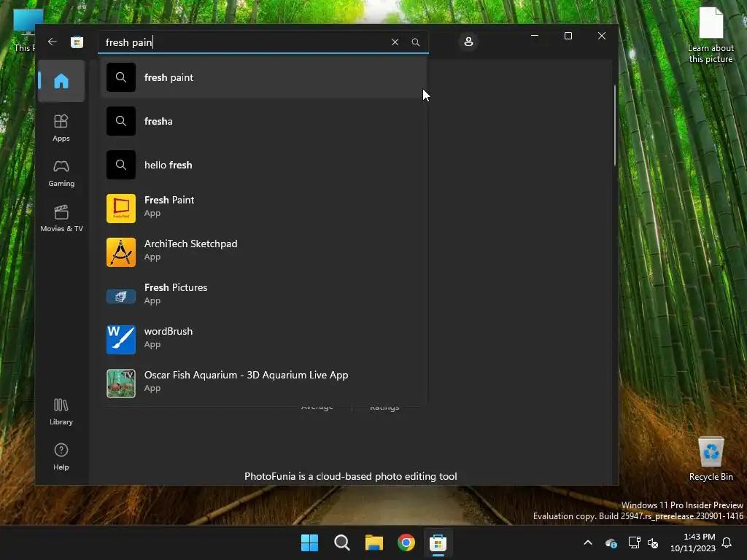Screen dimensions: 747x560
Task: Run search with the magnifier button
Action: (415, 42)
